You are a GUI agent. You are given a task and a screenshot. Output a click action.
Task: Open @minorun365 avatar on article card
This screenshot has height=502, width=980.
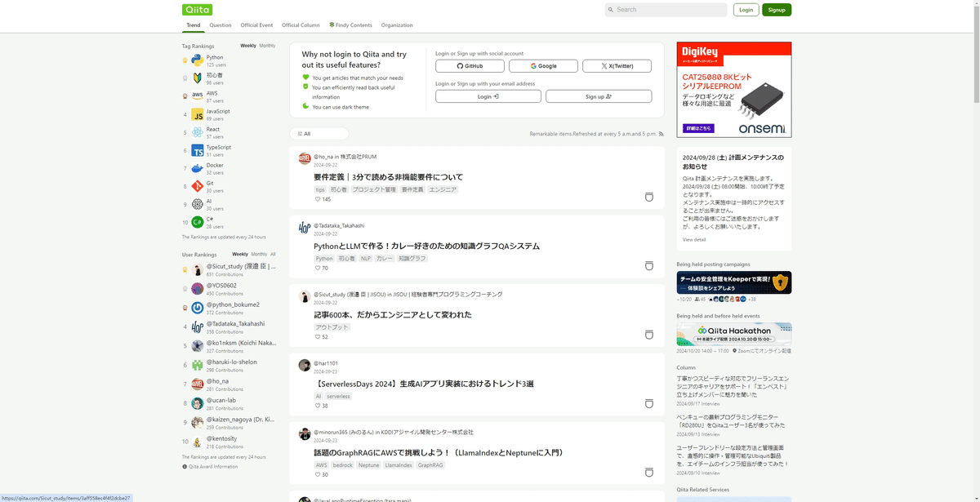305,433
